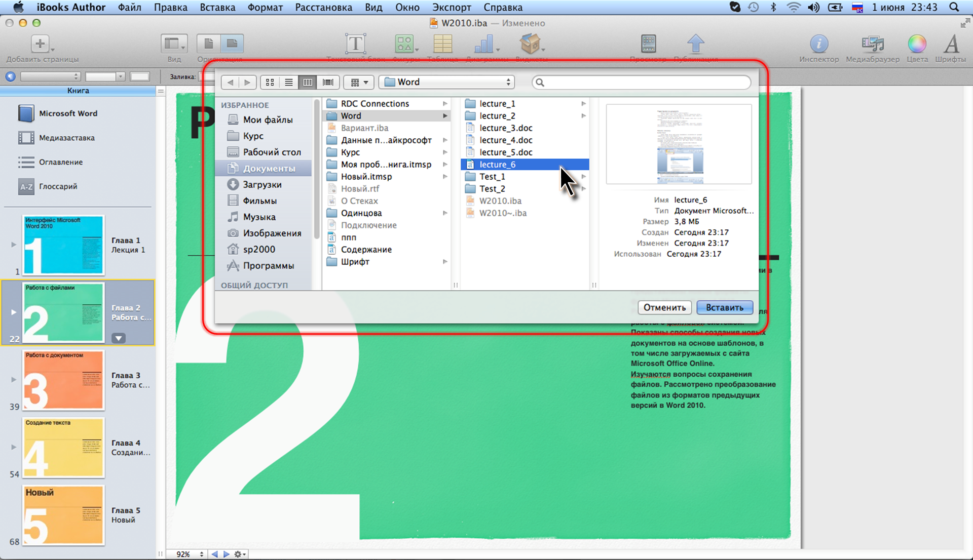Viewport: 973px width, 560px height.
Task: Open the Формат menu
Action: 265,7
